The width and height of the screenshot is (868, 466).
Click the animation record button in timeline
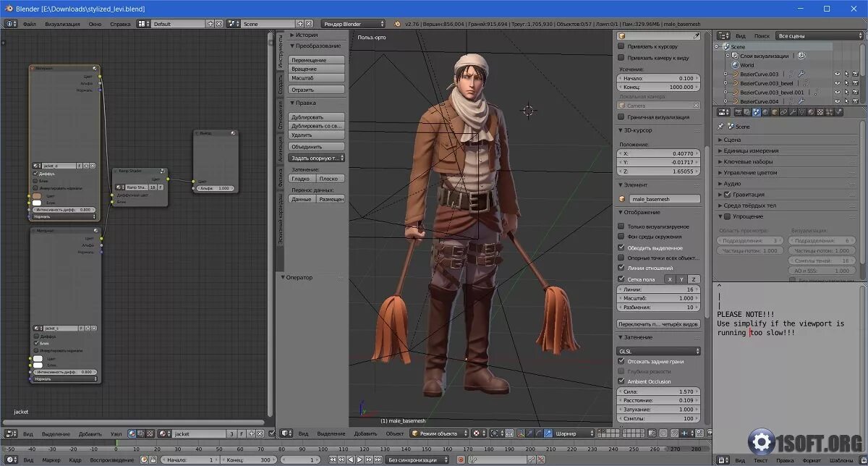460,459
